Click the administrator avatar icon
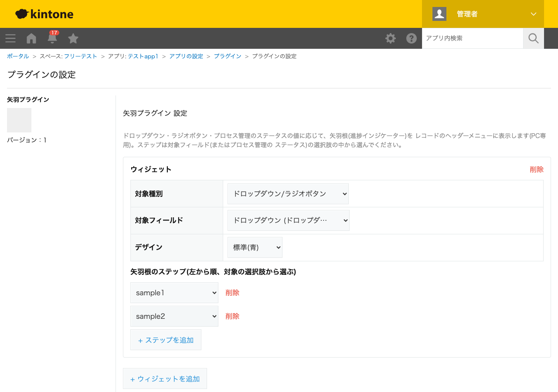The image size is (558, 392). 439,14
